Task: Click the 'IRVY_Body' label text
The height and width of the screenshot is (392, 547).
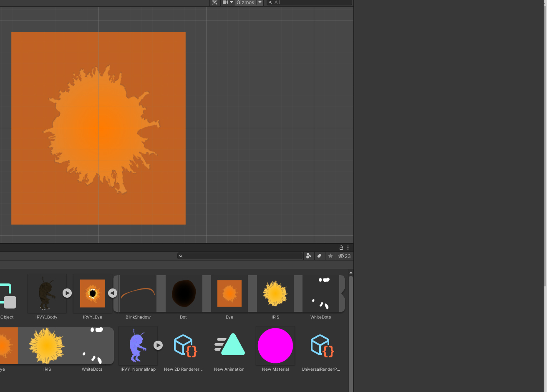Action: click(46, 317)
